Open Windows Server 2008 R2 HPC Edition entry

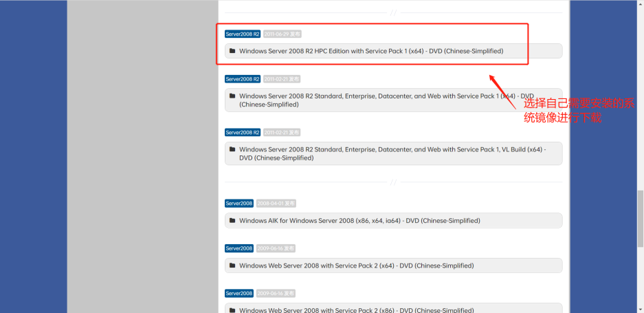coord(393,51)
